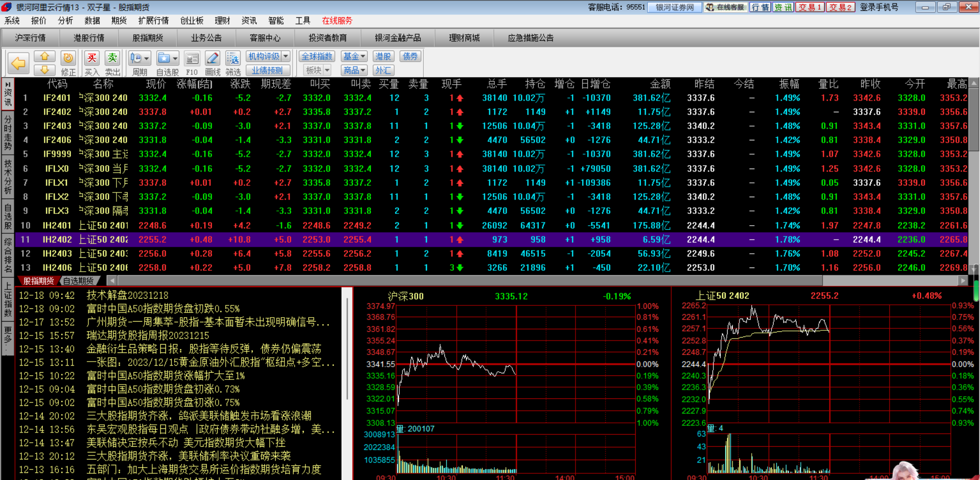Expand the 自选股 dropdown arrow
Image resolution: width=980 pixels, height=480 pixels.
click(x=175, y=58)
